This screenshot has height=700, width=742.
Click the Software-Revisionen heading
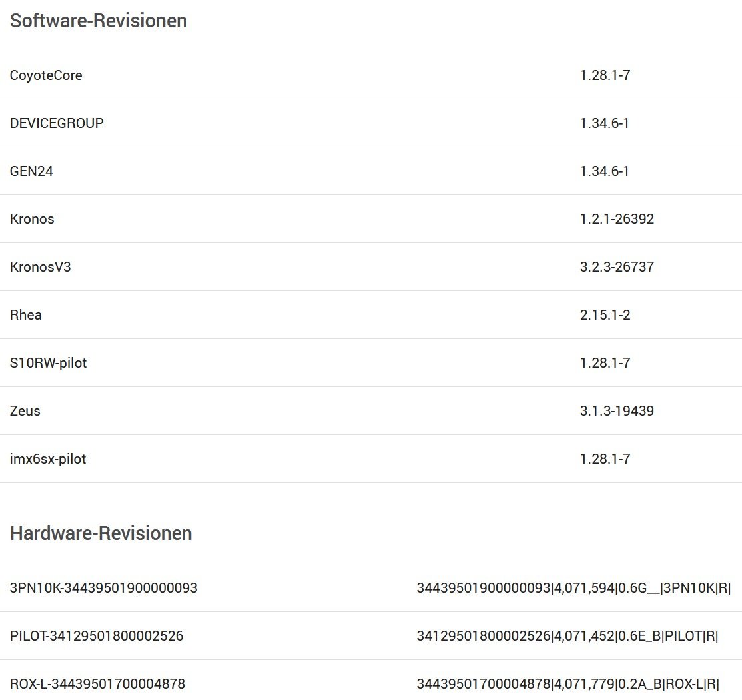pos(98,21)
